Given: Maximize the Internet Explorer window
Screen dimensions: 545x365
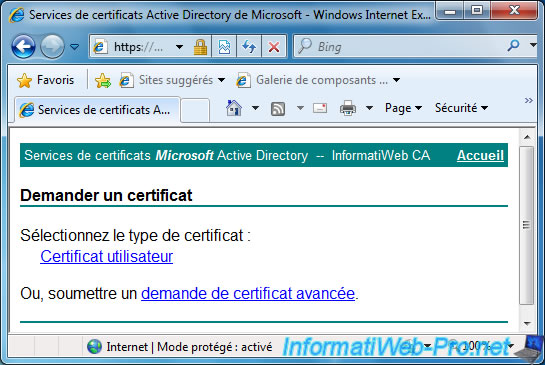Looking at the screenshot, I should tap(477, 11).
